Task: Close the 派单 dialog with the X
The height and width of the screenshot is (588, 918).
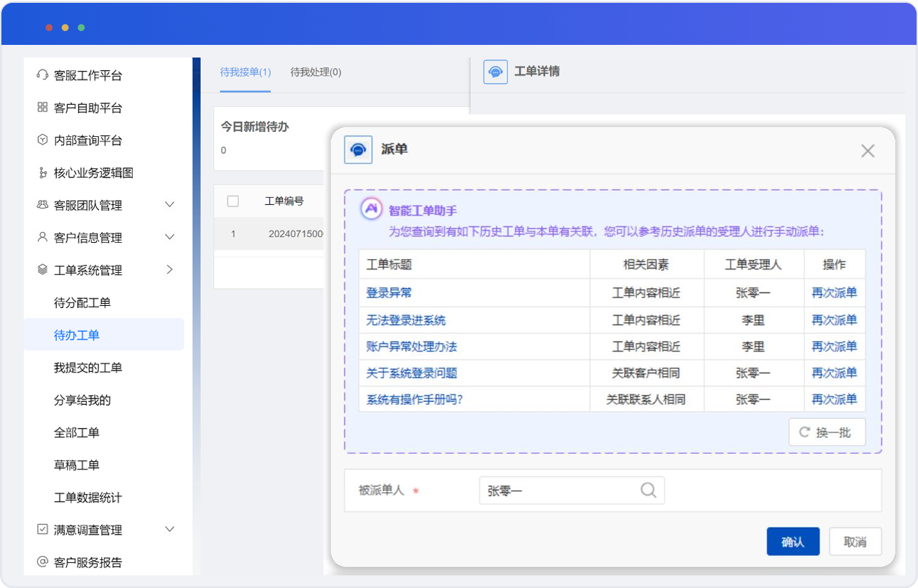Action: (x=867, y=150)
